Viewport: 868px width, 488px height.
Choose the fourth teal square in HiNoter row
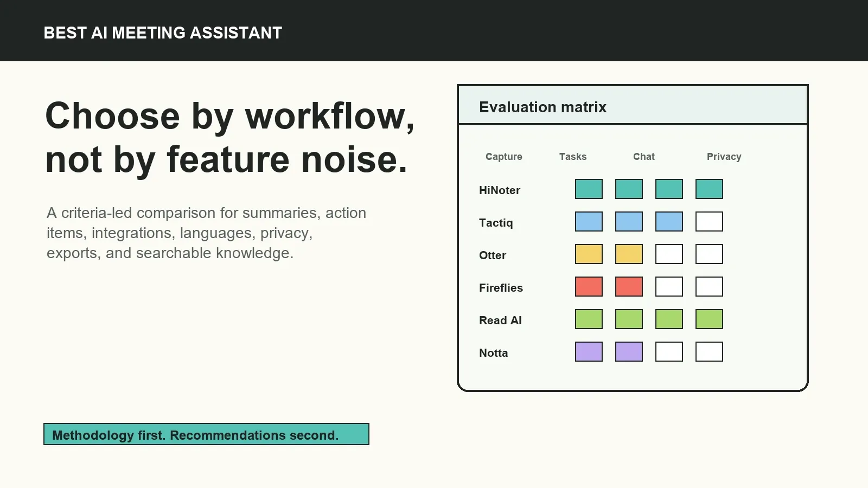[x=709, y=189]
